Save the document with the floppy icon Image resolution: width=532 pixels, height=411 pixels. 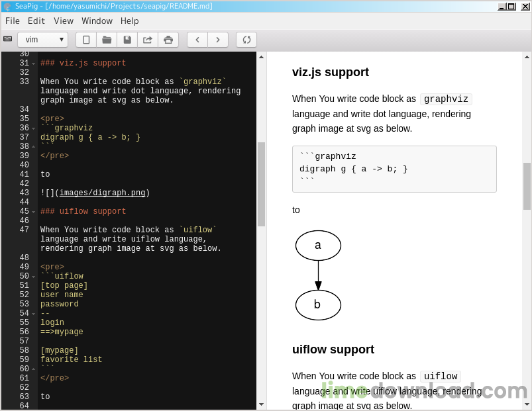tap(127, 40)
